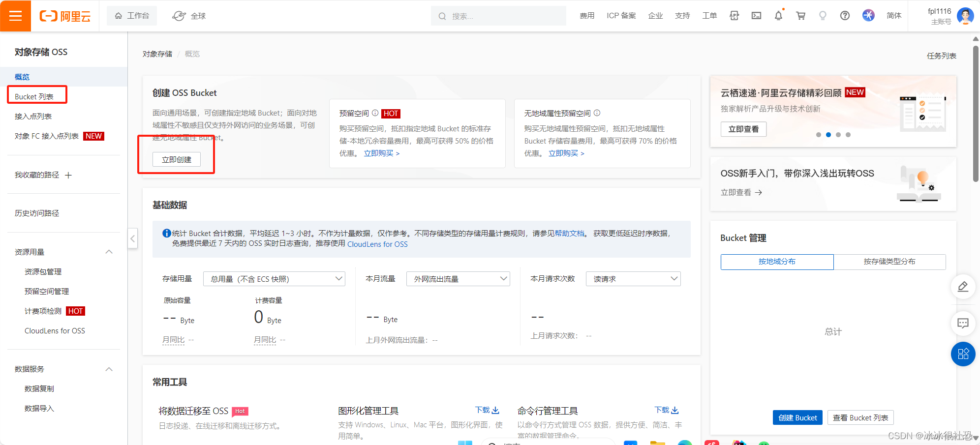
Task: Click 查看 Bucket 列表 button
Action: (860, 417)
